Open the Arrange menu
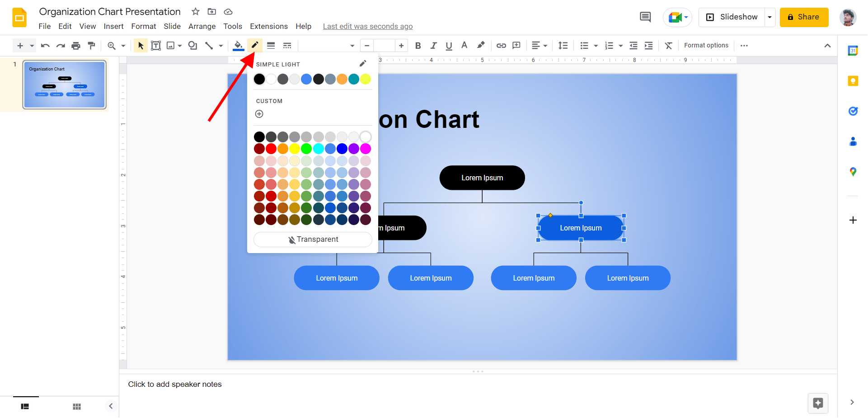This screenshot has height=418, width=868. 202,26
